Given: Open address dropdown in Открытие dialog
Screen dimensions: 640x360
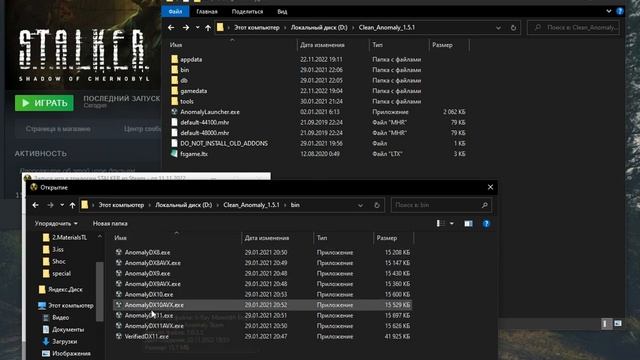Looking at the screenshot, I should coord(360,205).
